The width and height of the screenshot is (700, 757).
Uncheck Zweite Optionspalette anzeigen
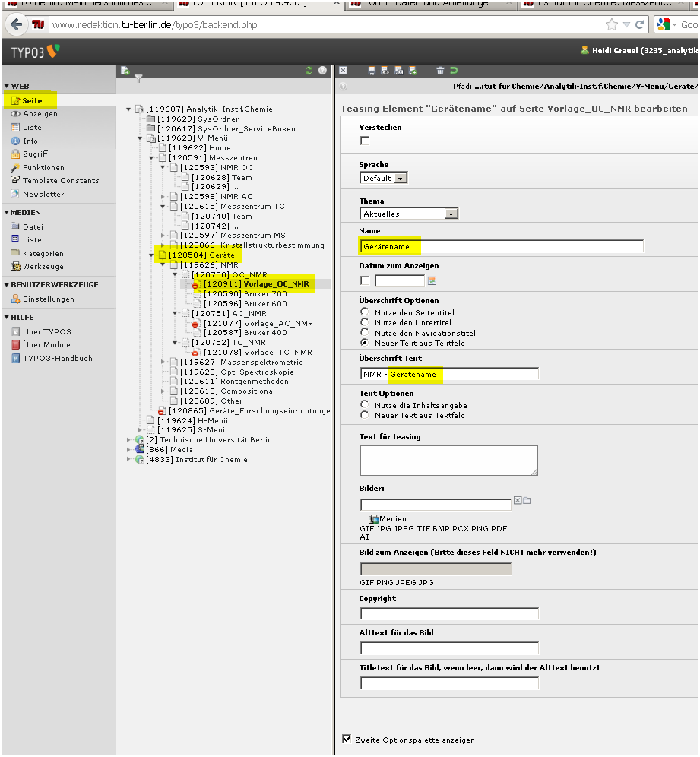(x=347, y=739)
